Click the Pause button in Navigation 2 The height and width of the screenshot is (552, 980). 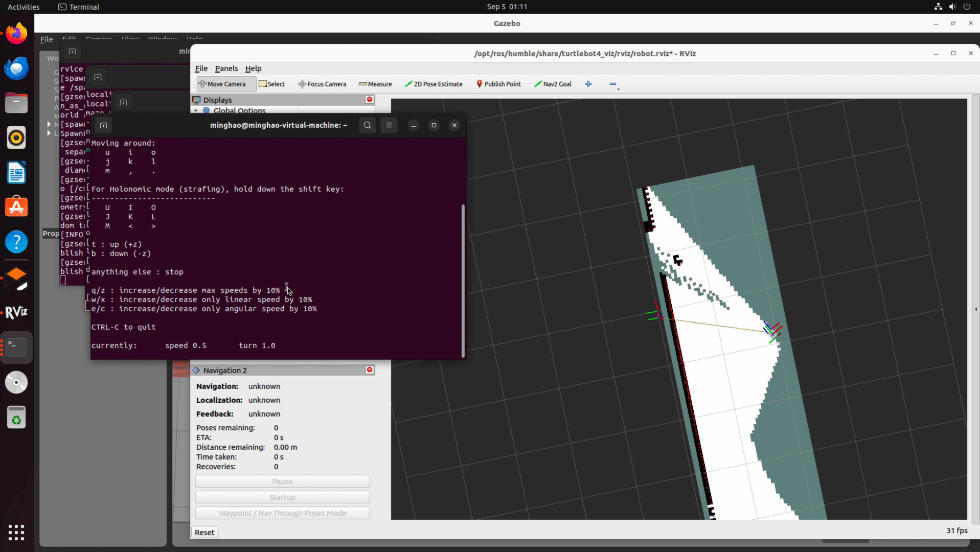283,481
